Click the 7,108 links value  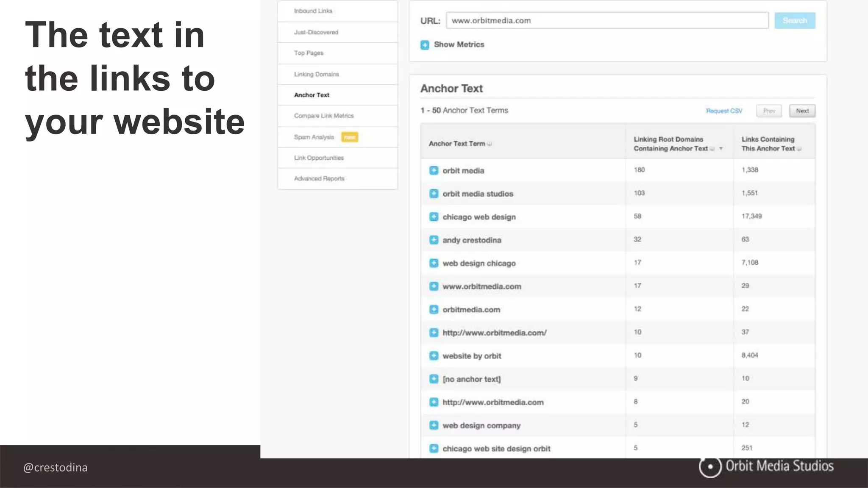click(749, 263)
